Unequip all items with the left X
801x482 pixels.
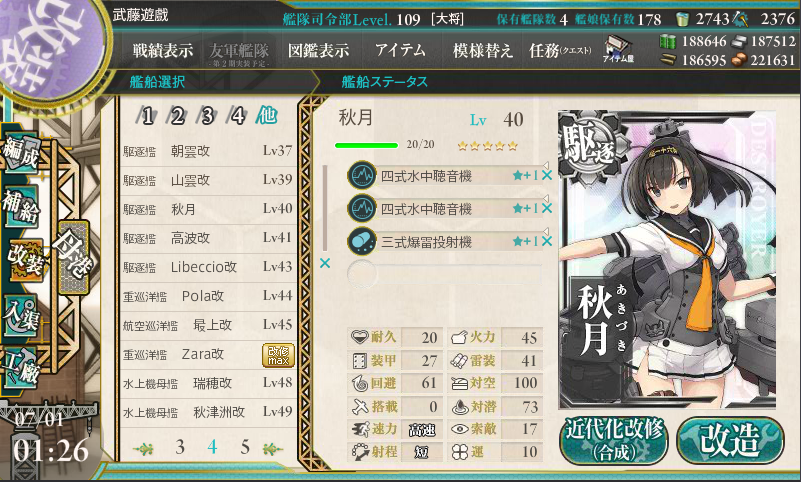point(325,263)
